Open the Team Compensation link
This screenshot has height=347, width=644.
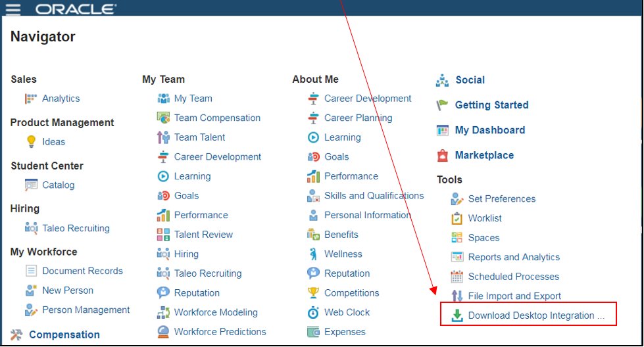(x=217, y=118)
